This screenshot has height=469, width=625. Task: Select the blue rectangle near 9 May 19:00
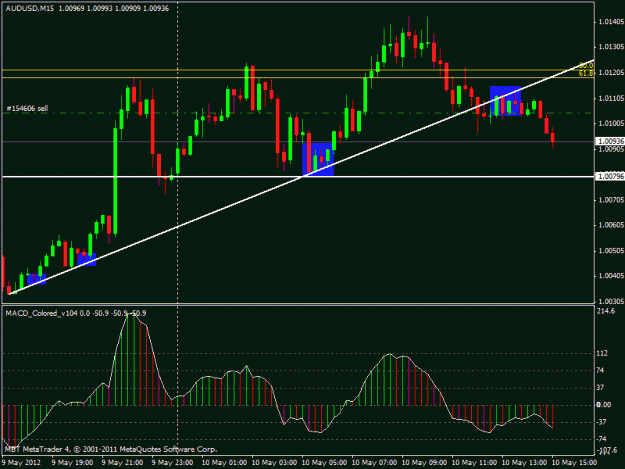(x=86, y=259)
